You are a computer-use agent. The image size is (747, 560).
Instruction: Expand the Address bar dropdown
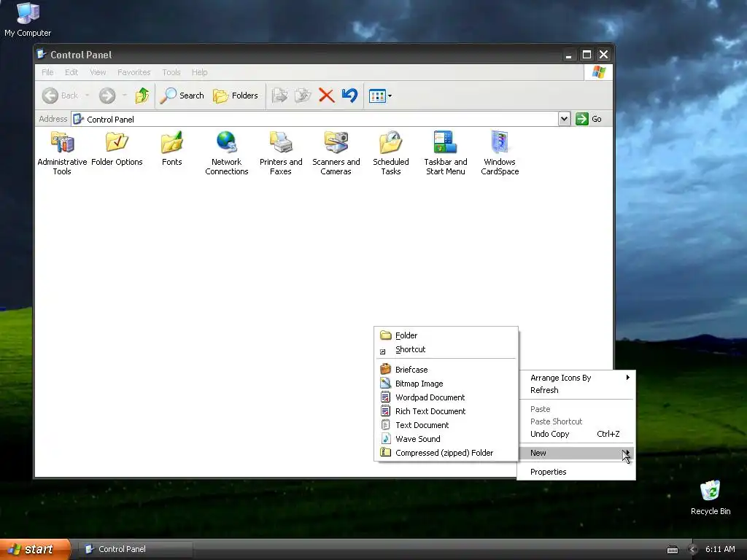click(x=564, y=119)
